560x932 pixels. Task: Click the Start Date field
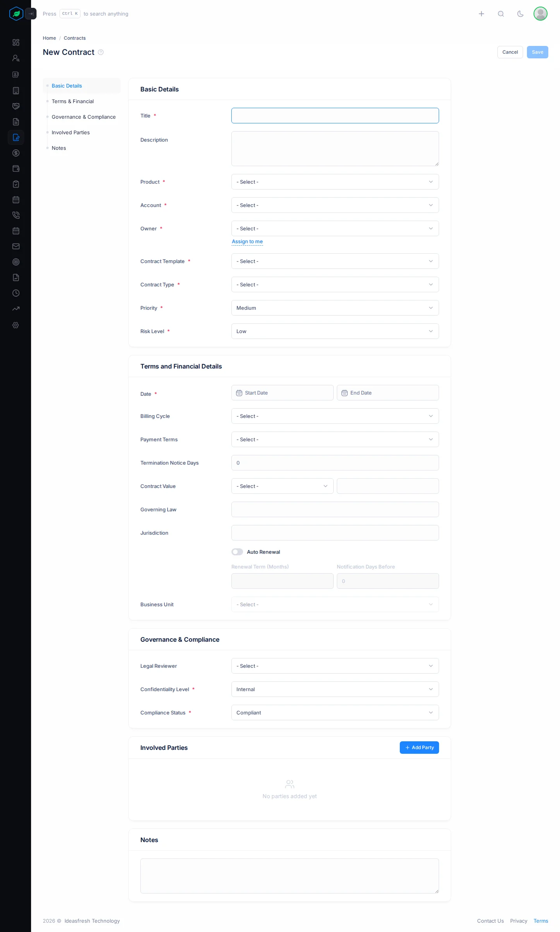click(282, 393)
